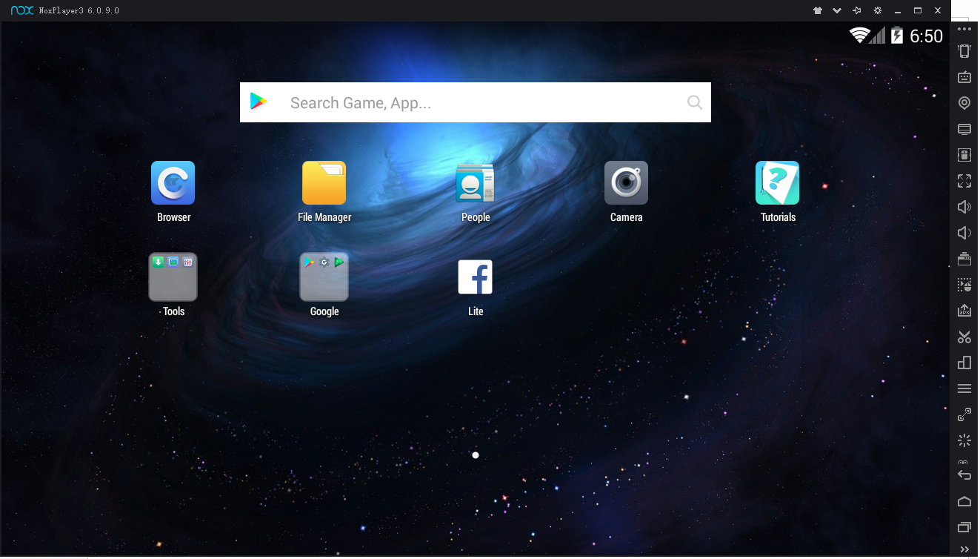Image resolution: width=980 pixels, height=559 pixels.
Task: Expand sidebar with the double-chevron arrow
Action: point(964,549)
